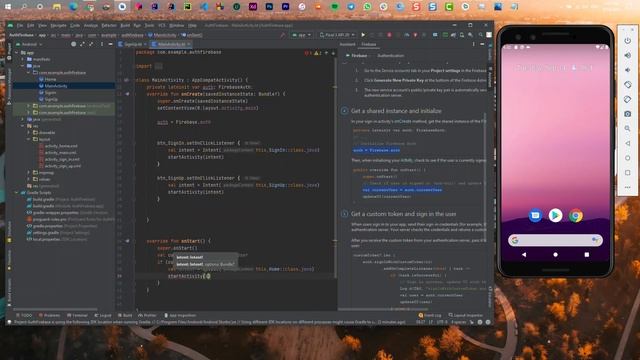Open Messages app on phone home screen
The height and width of the screenshot is (360, 640).
click(x=535, y=215)
